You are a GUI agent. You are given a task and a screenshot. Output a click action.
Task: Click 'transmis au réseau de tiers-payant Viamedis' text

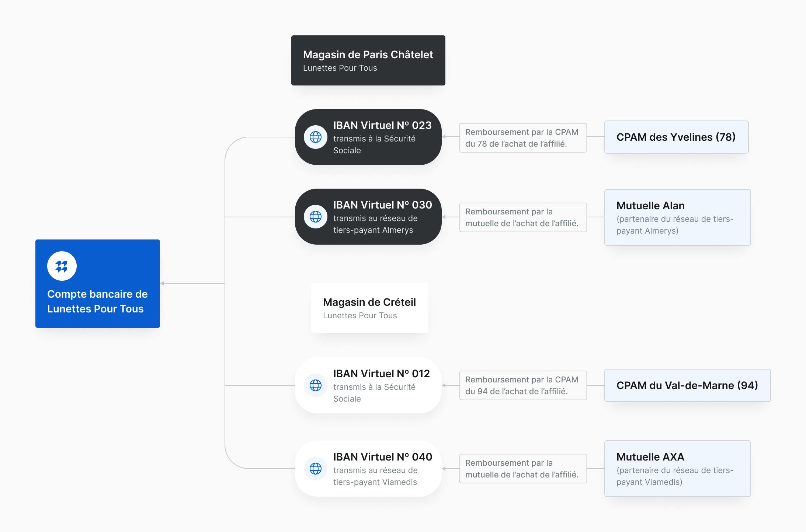pos(375,476)
